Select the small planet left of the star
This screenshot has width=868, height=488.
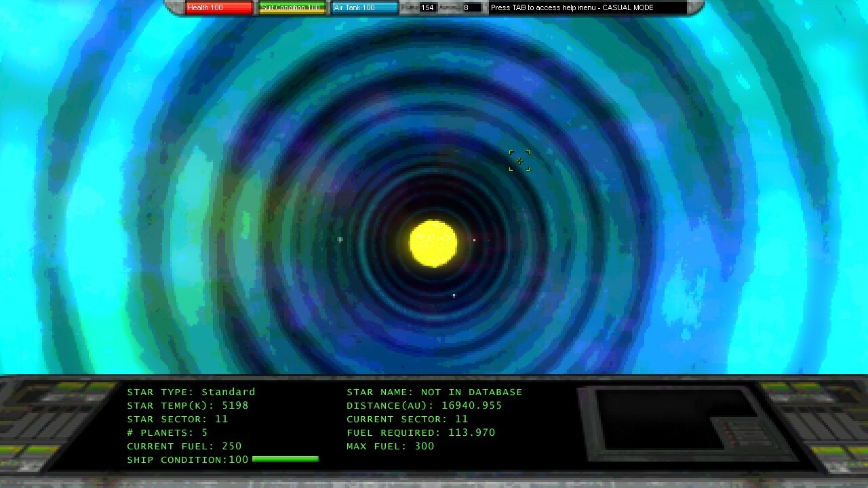tap(340, 239)
